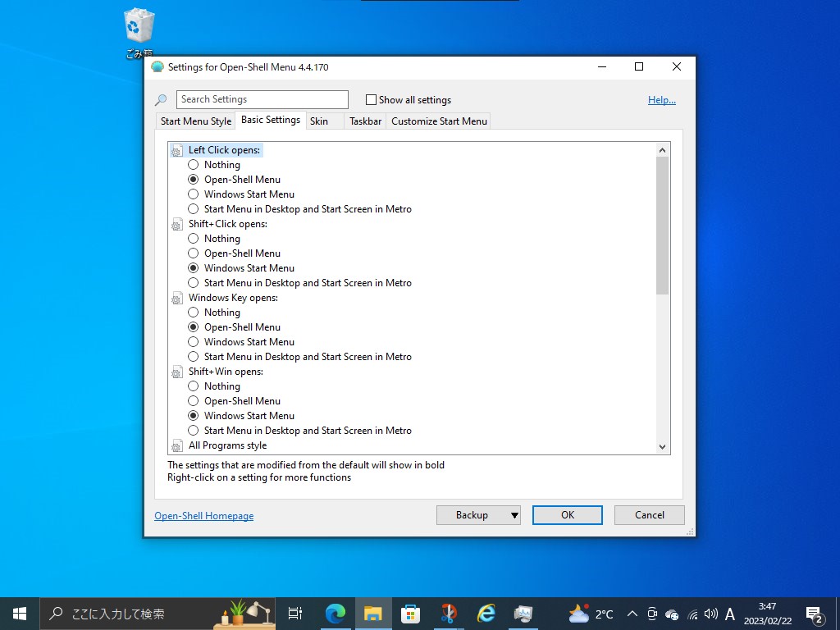Click the Windows taskbar search box
840x630 pixels.
point(158,614)
